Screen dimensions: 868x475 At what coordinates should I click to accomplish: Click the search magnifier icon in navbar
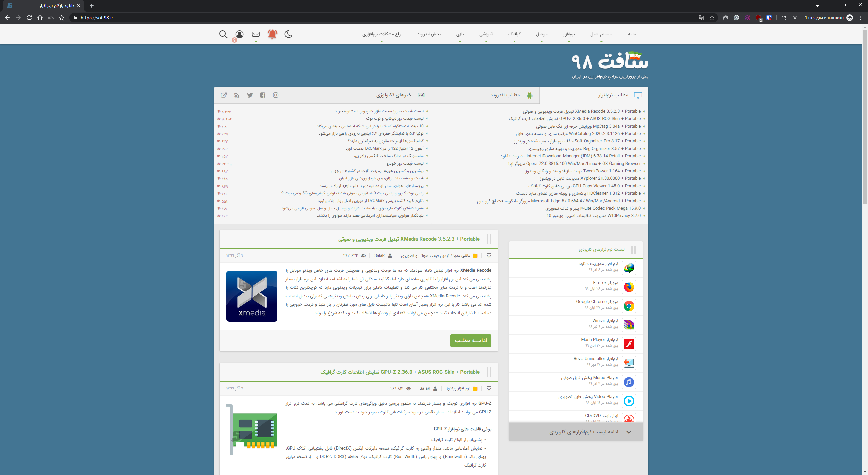click(223, 34)
